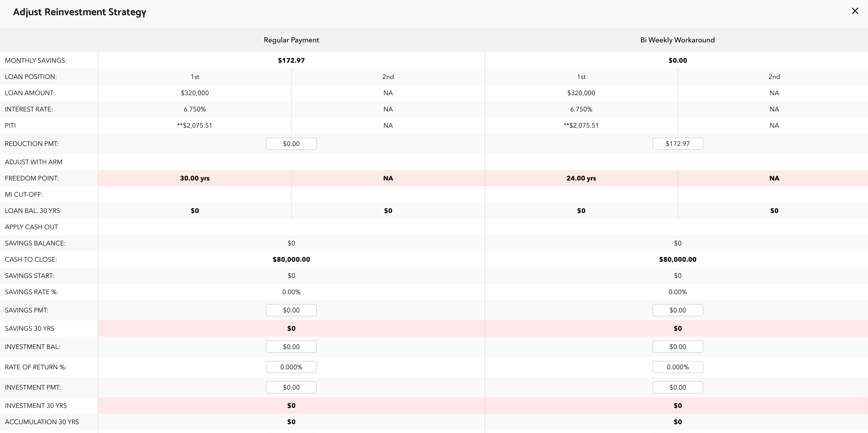This screenshot has height=433, width=868.
Task: Select Bi Weekly Investment Bal field
Action: pos(677,347)
